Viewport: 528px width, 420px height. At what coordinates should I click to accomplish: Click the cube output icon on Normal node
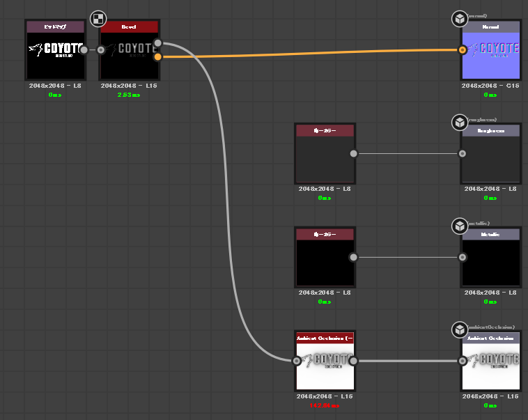(x=460, y=19)
